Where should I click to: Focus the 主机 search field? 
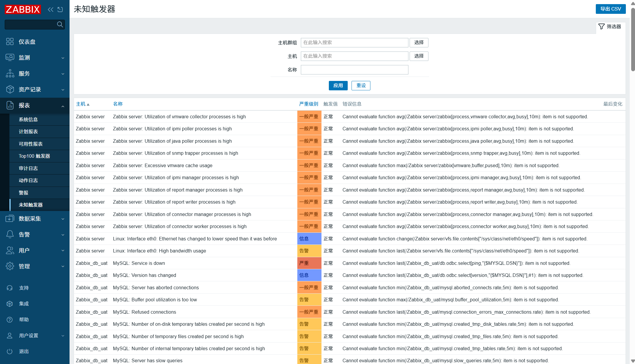(354, 56)
